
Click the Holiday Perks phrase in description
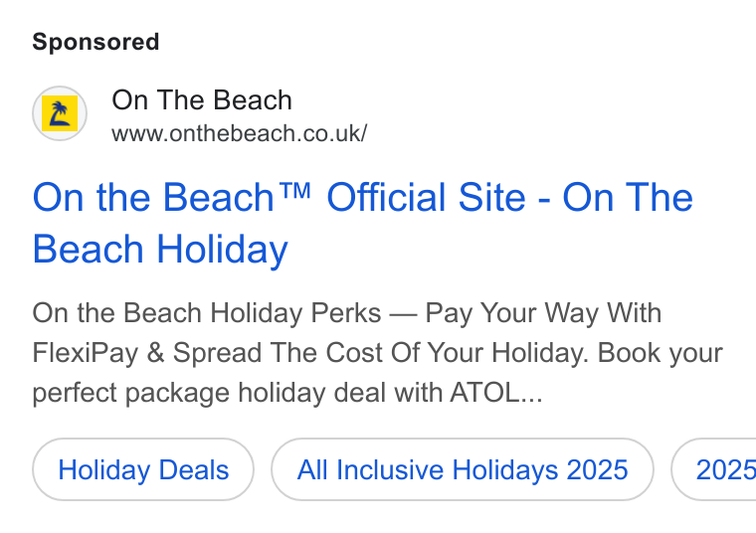click(x=295, y=313)
